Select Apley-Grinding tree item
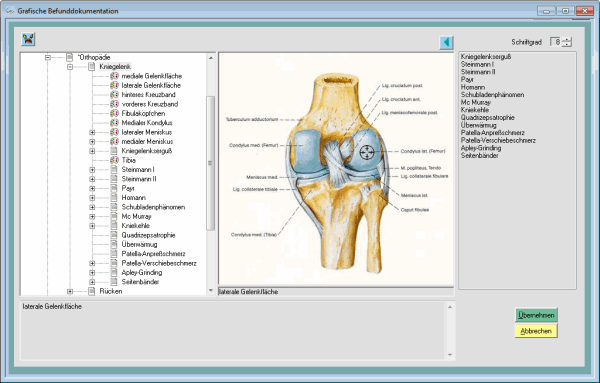This screenshot has height=383, width=600. (x=142, y=272)
